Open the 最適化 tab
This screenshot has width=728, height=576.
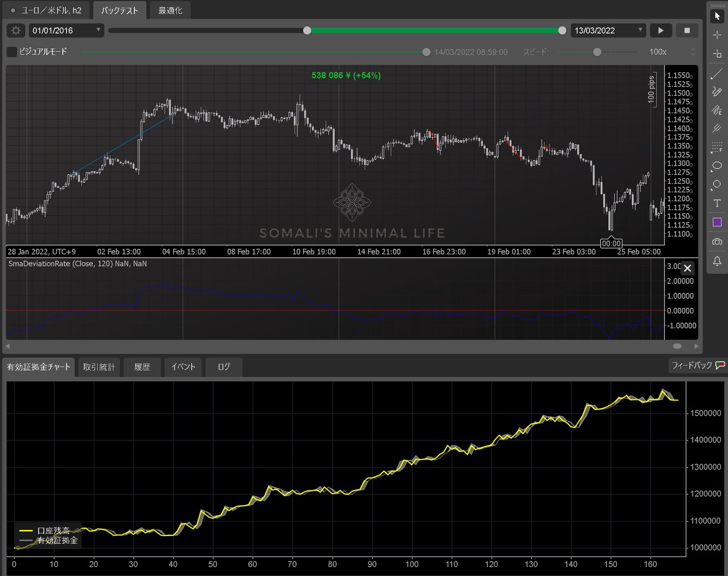171,10
